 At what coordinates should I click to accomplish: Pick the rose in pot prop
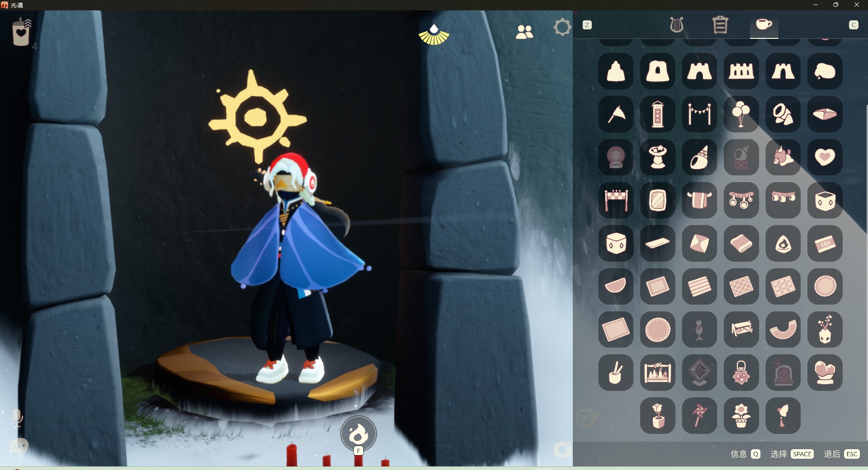tap(658, 415)
